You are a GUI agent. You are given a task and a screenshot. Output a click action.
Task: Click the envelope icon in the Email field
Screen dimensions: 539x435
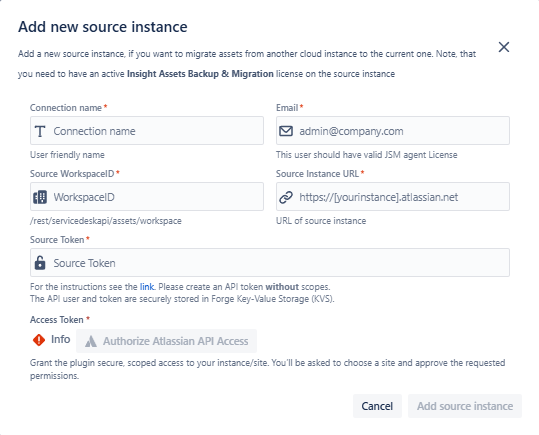pyautogui.click(x=286, y=131)
